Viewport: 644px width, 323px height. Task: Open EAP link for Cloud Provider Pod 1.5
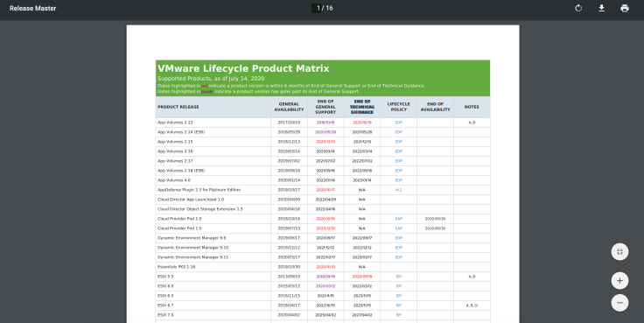pos(398,228)
